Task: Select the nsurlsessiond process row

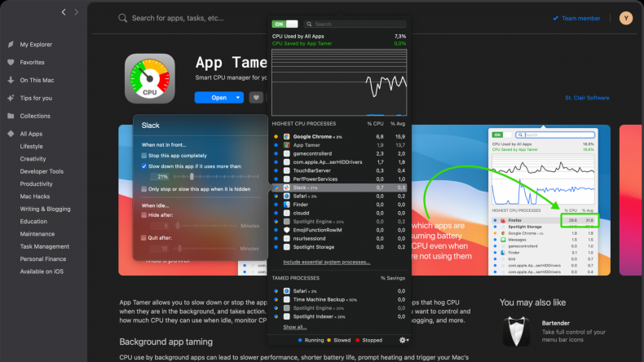Action: 339,239
